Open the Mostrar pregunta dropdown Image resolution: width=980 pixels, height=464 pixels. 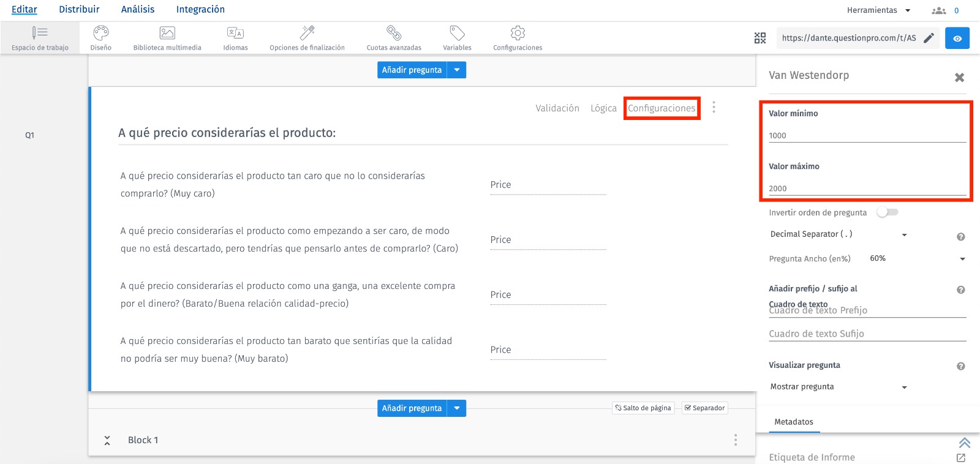tap(839, 387)
